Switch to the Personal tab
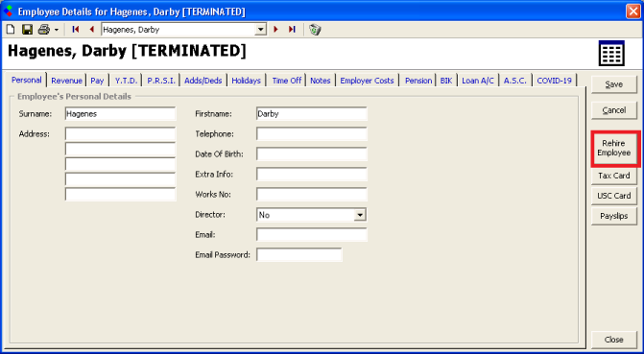This screenshot has width=644, height=354. 26,80
